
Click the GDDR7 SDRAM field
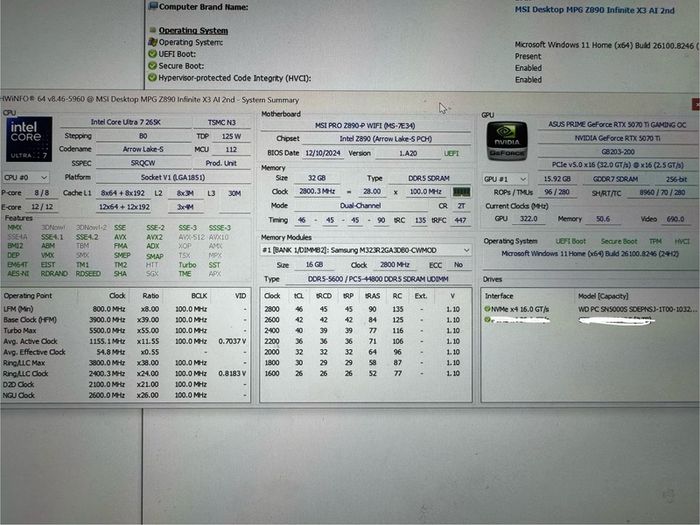coord(615,179)
